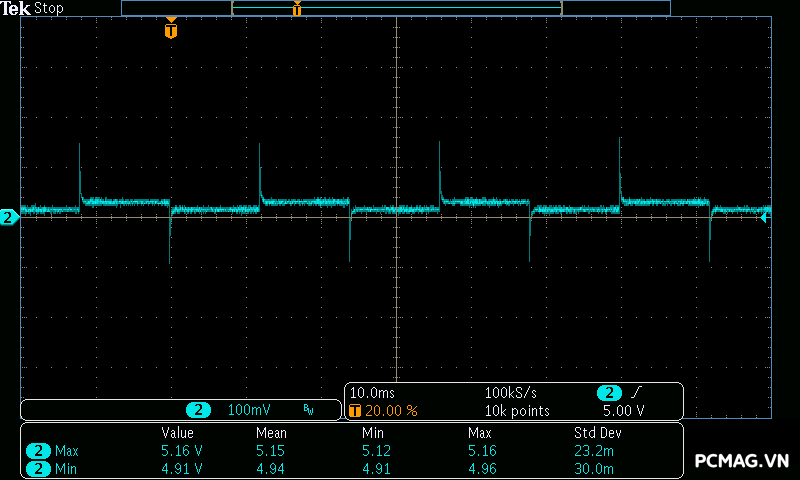Click the Stop acquisition status label
The image size is (800, 480).
click(49, 8)
